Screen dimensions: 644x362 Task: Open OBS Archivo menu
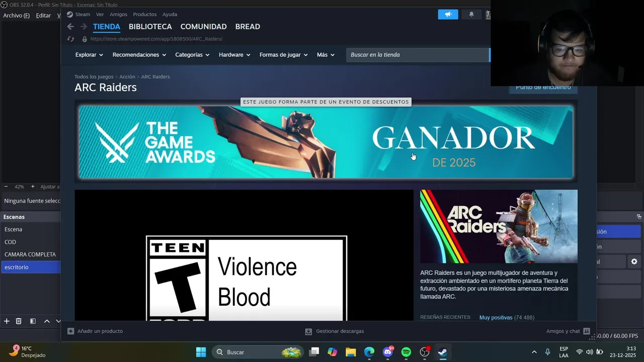17,16
